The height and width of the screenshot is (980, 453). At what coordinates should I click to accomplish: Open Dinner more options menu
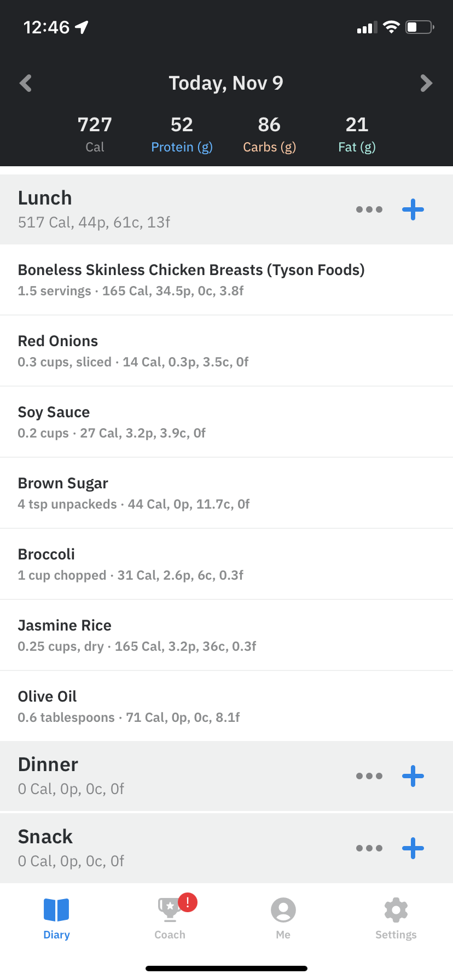pos(369,776)
